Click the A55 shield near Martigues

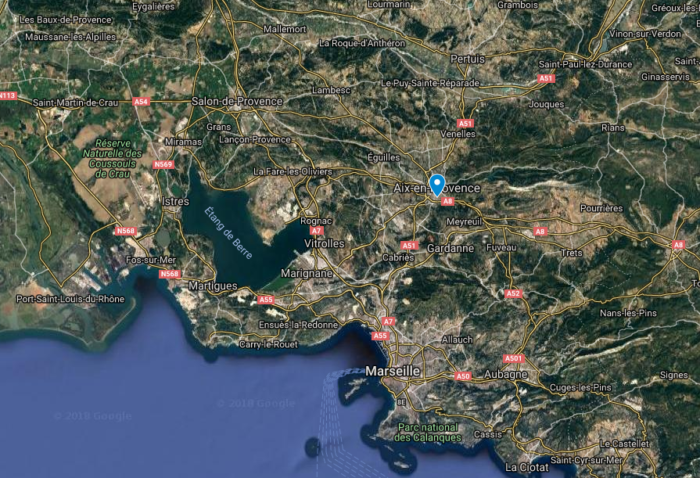pyautogui.click(x=266, y=299)
